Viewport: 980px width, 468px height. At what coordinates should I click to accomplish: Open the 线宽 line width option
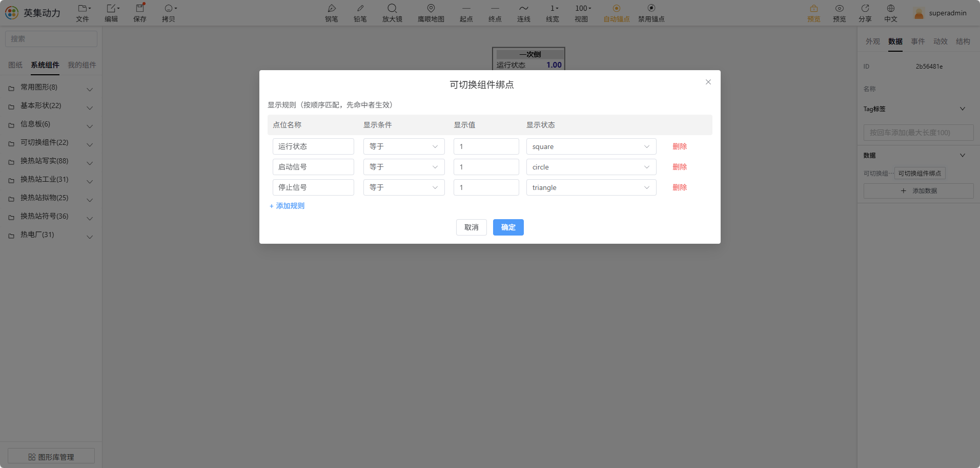[553, 13]
